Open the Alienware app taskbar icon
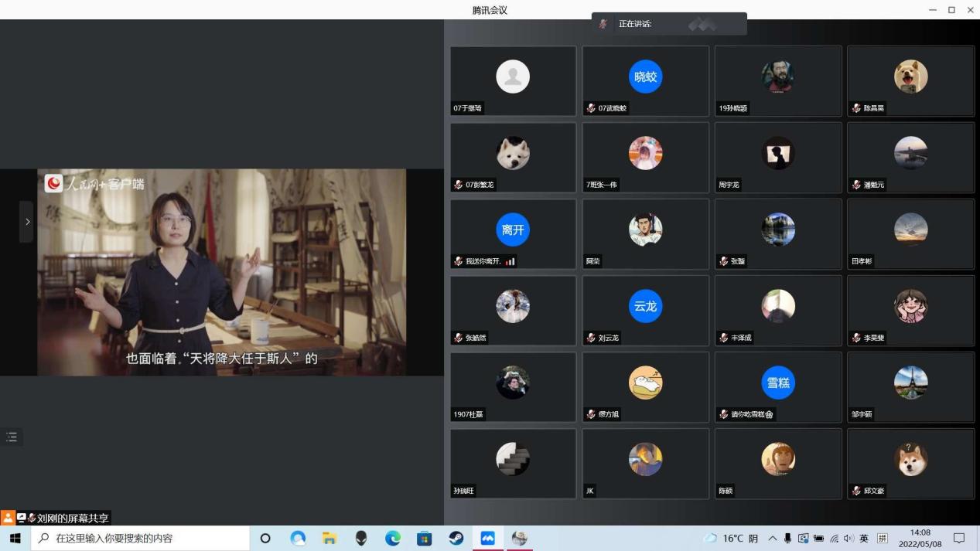Image resolution: width=980 pixels, height=551 pixels. 361,539
